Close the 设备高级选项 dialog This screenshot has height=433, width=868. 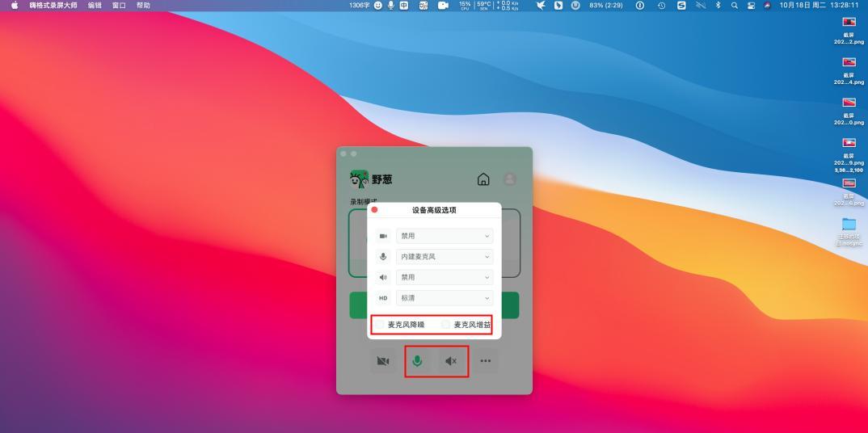[x=374, y=209]
